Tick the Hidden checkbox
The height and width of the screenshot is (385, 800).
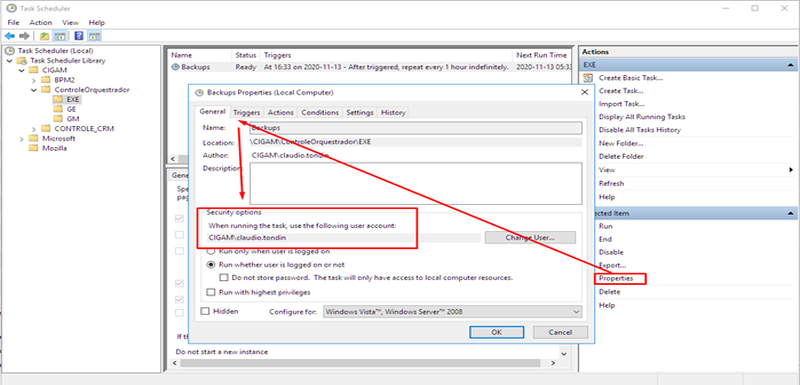coord(205,311)
